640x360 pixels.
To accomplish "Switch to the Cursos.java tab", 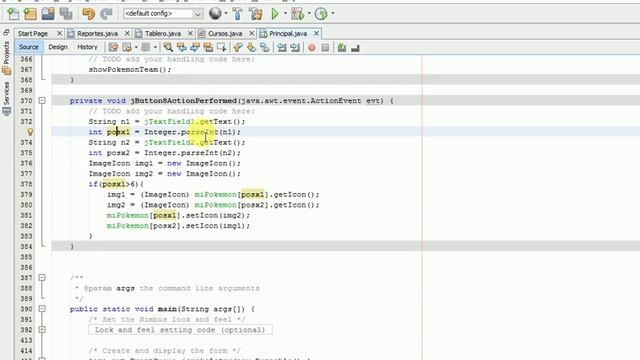I will [x=225, y=33].
